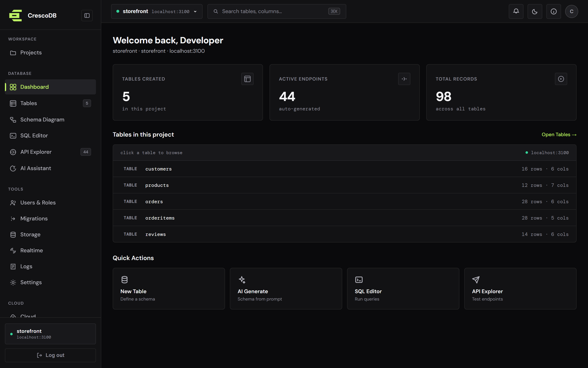
Task: Launch AI Assistant
Action: pyautogui.click(x=50, y=168)
